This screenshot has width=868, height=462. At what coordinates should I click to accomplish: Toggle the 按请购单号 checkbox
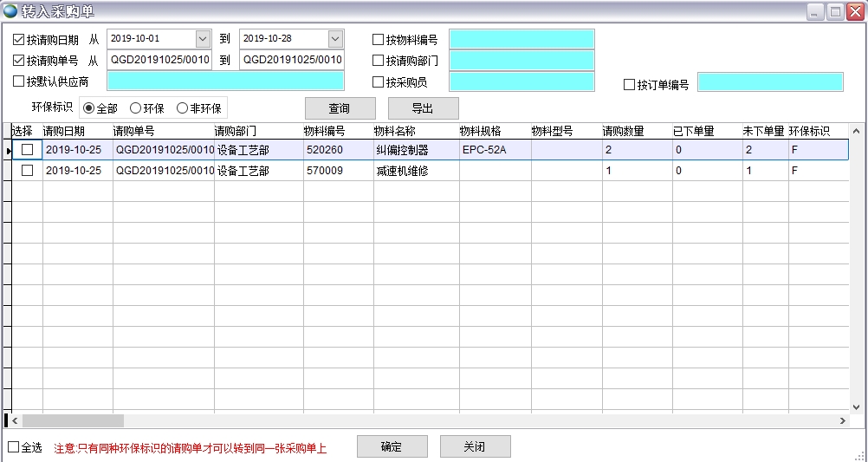[x=19, y=61]
